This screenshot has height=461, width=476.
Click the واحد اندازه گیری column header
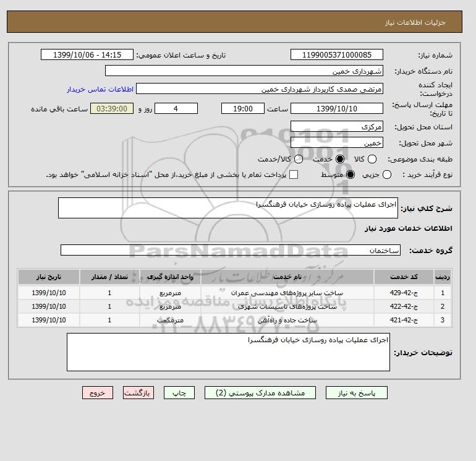[x=170, y=277]
